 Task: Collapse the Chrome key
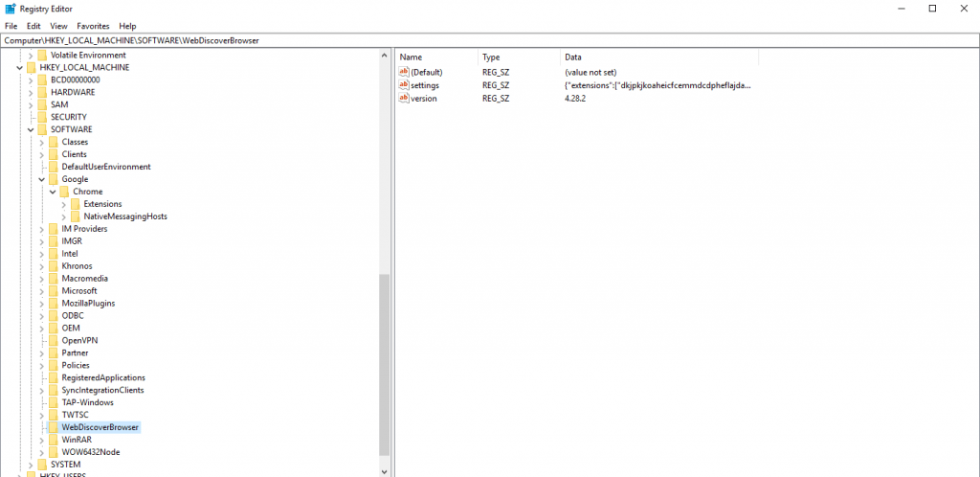point(53,192)
